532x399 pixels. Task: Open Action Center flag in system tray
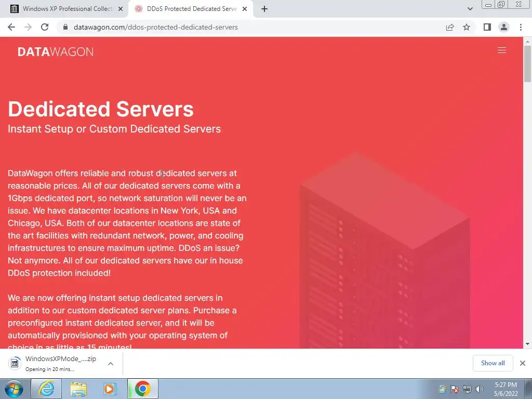(x=455, y=389)
